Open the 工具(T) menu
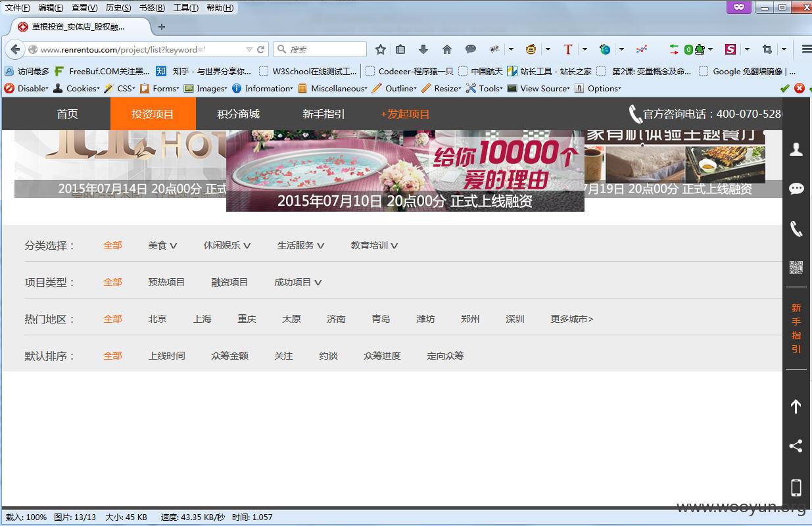Image resolution: width=812 pixels, height=526 pixels. (x=186, y=8)
